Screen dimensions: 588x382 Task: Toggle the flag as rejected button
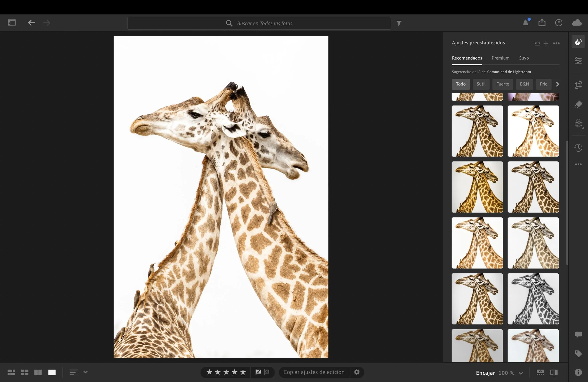267,372
